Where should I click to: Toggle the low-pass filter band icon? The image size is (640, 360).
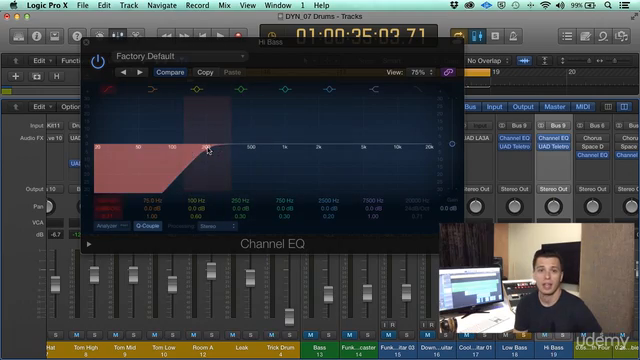(x=418, y=89)
